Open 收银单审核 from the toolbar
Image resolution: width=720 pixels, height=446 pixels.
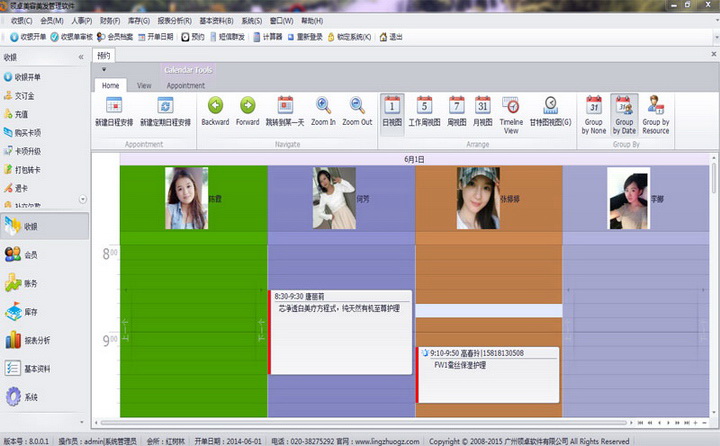tap(71, 37)
